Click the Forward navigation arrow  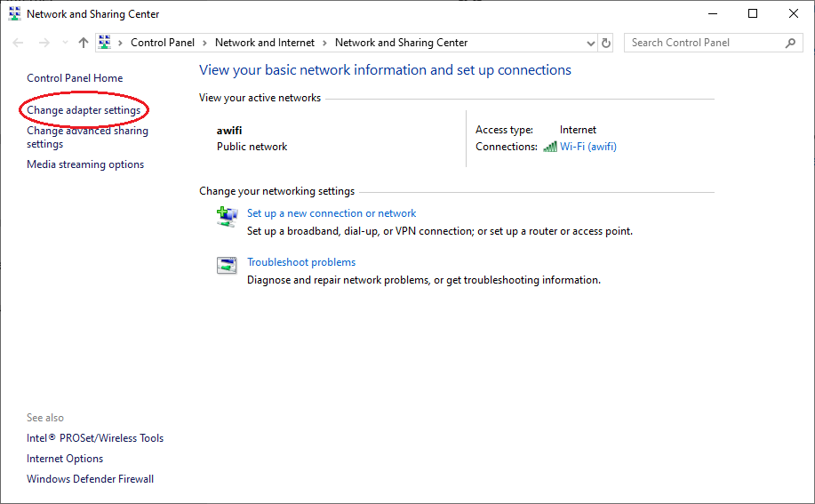pos(44,43)
